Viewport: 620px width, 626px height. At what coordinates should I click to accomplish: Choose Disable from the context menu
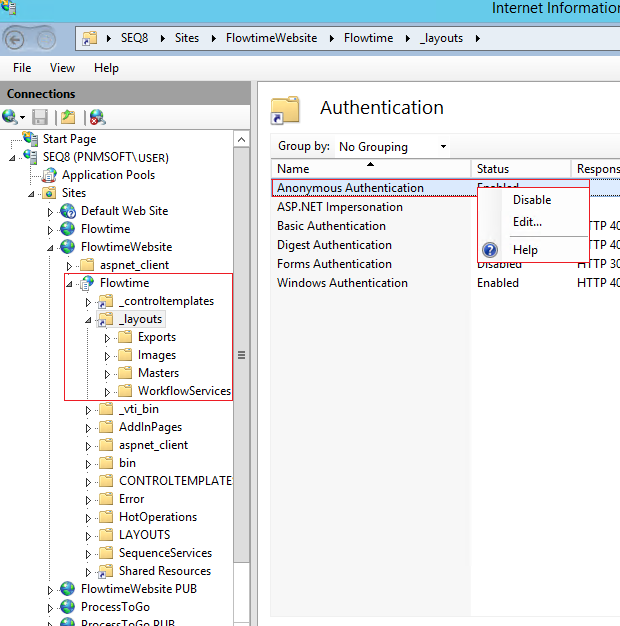click(531, 200)
